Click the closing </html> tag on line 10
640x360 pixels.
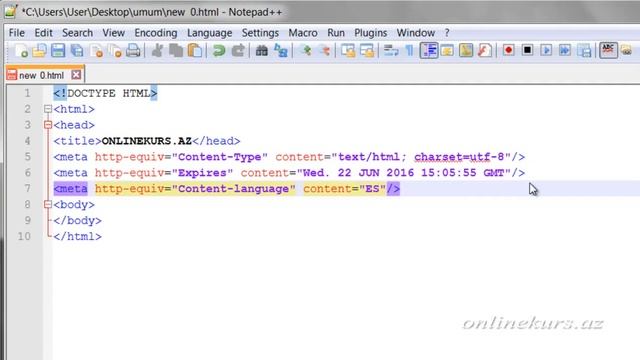pos(78,237)
